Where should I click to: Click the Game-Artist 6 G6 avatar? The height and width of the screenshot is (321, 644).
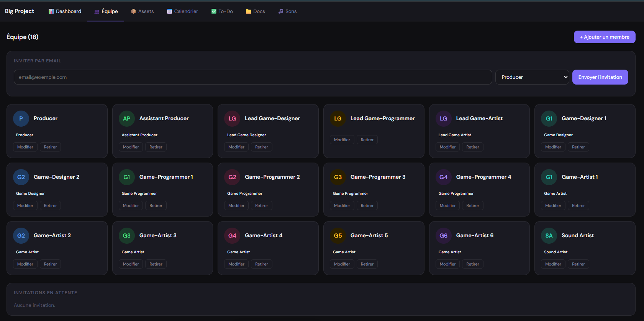[444, 236]
